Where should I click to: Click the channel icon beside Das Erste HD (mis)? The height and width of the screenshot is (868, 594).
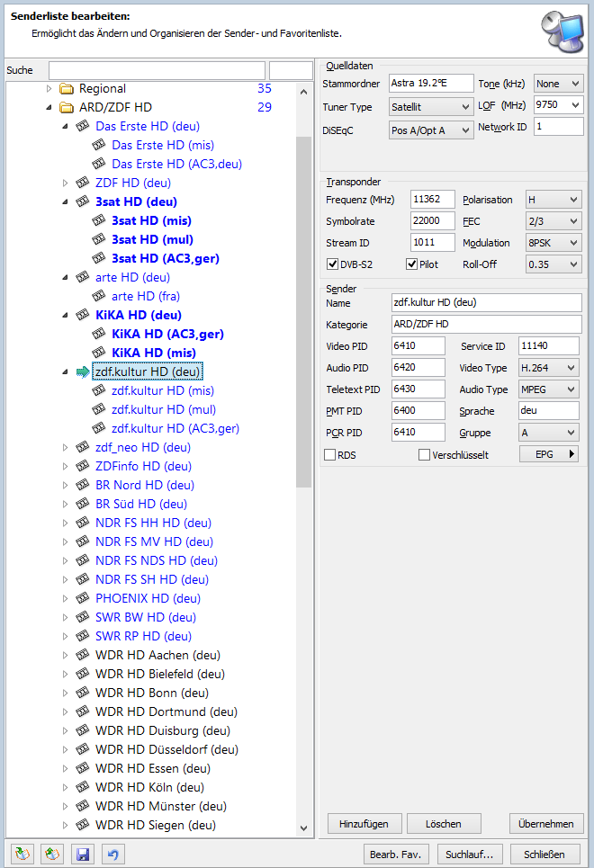[x=99, y=145]
